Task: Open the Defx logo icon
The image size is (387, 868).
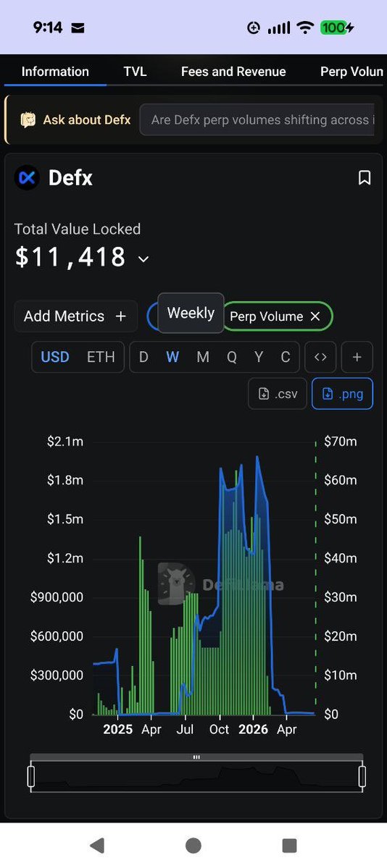Action: (x=27, y=177)
